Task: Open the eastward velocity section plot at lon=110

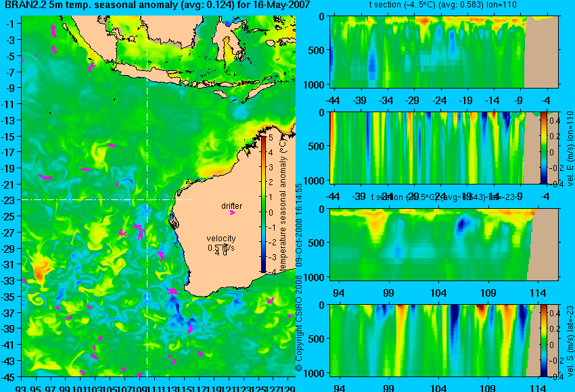Action: tap(444, 148)
